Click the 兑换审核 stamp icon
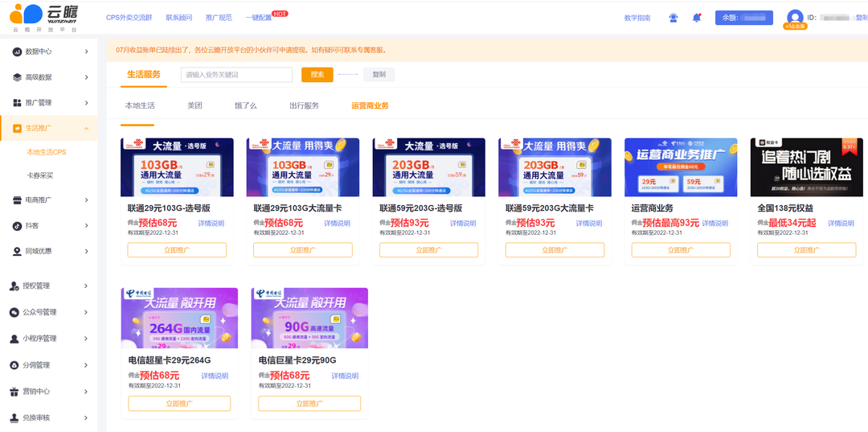Viewport: 868px width, 432px height. 15,417
